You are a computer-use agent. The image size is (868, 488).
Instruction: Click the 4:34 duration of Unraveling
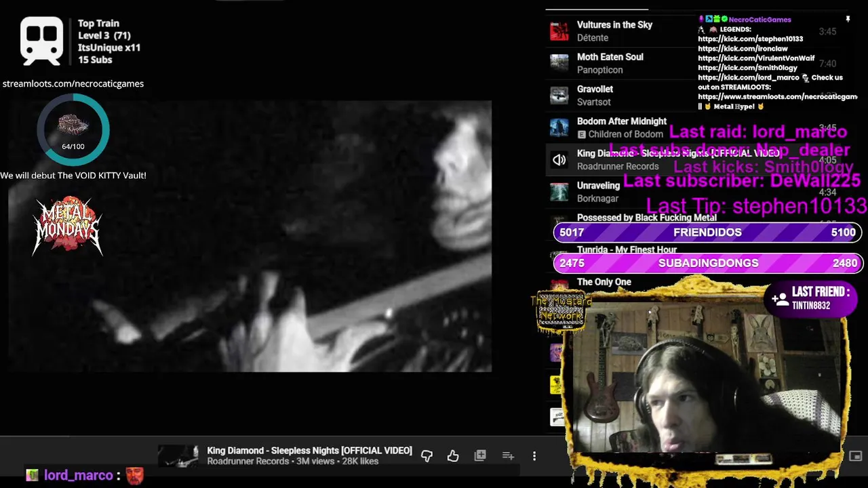(827, 192)
